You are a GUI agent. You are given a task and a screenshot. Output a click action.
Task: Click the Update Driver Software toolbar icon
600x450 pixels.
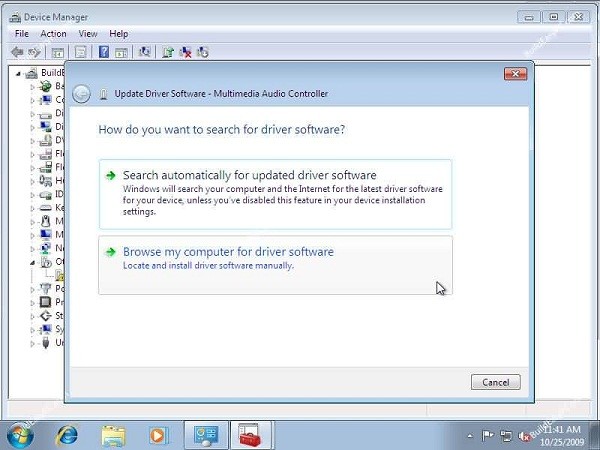(168, 52)
